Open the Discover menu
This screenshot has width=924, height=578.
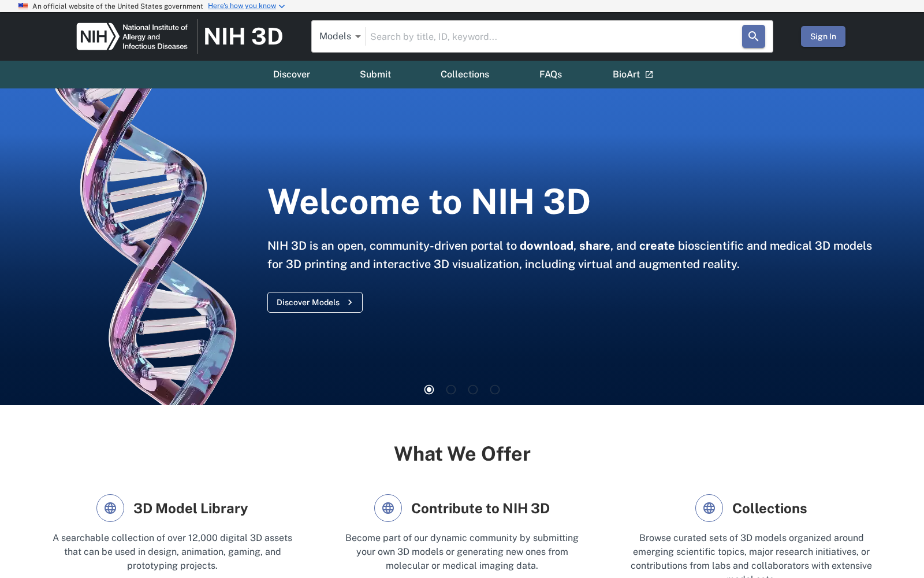(292, 75)
